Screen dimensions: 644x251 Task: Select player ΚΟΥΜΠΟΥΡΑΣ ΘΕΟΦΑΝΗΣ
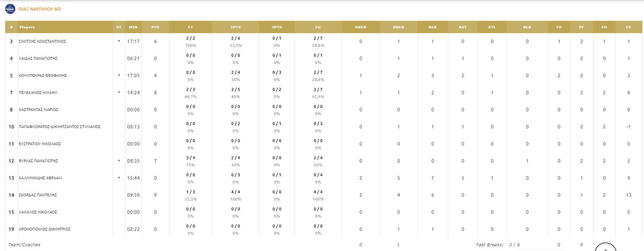[43, 75]
